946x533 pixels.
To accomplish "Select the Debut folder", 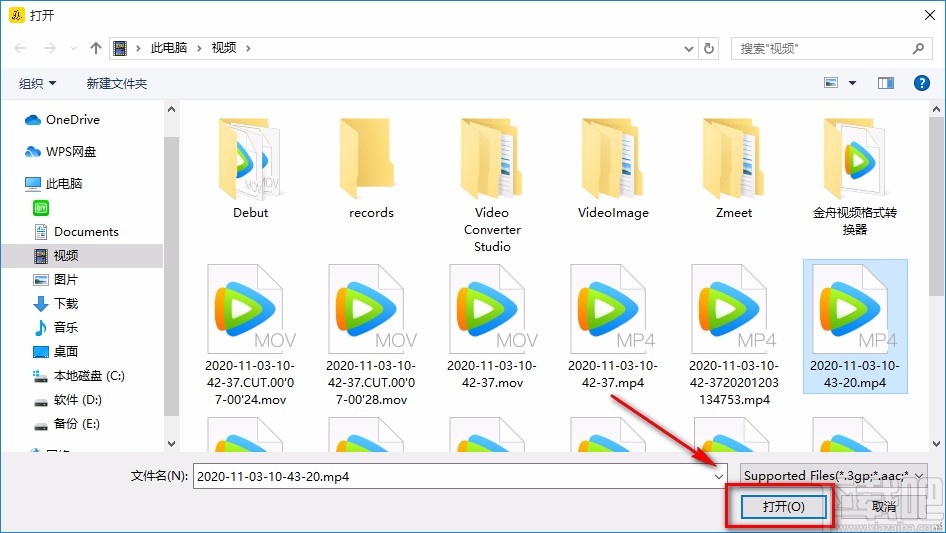I will click(x=250, y=168).
